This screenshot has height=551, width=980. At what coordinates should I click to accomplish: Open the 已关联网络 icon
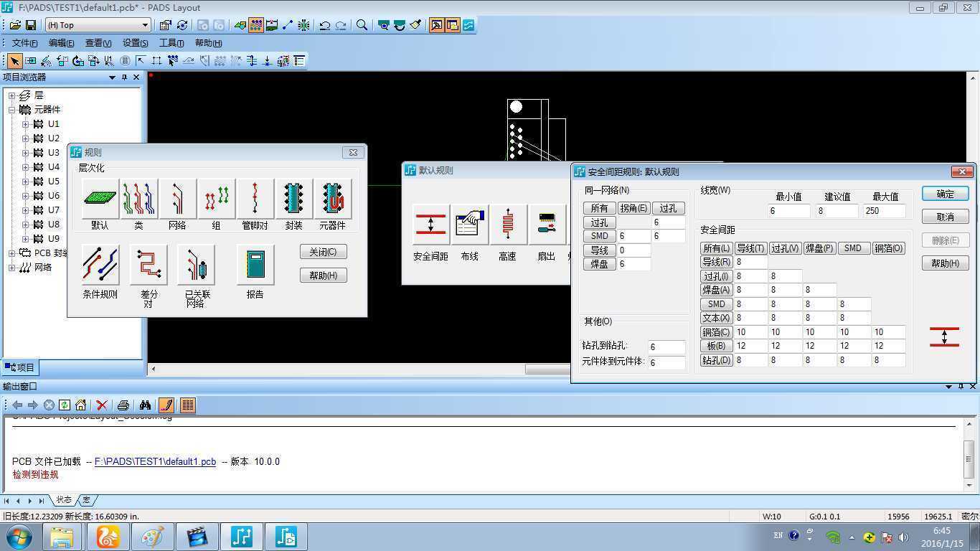point(197,265)
